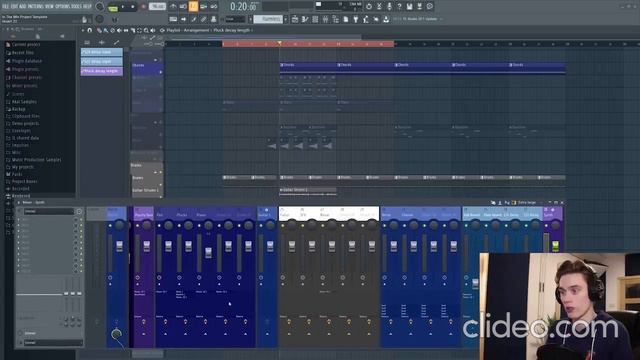Show the Channel rack icon
This screenshot has width=640, height=360.
315,19
